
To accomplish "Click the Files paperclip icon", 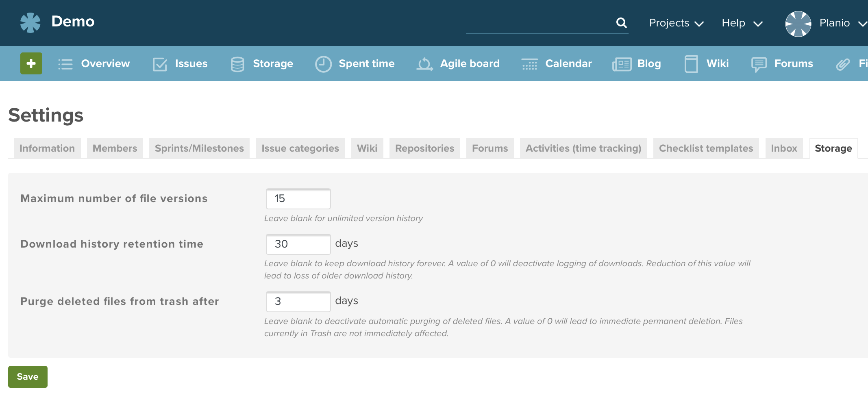I will pyautogui.click(x=843, y=64).
